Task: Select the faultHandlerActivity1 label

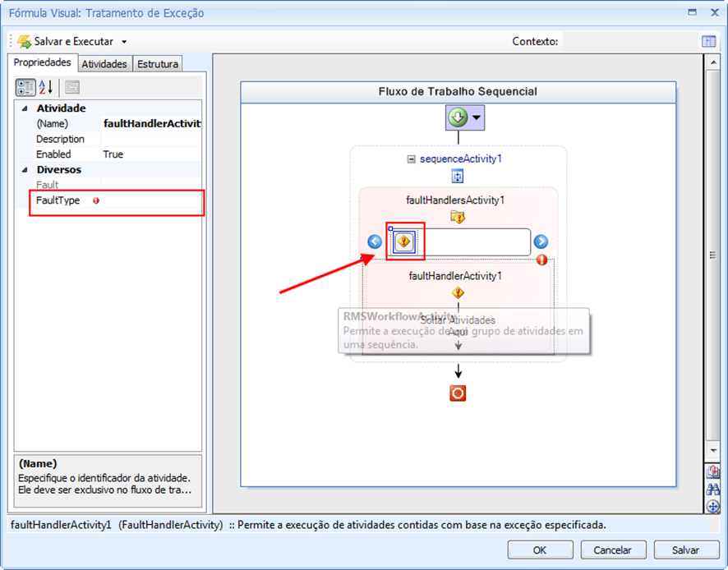Action: 455,276
